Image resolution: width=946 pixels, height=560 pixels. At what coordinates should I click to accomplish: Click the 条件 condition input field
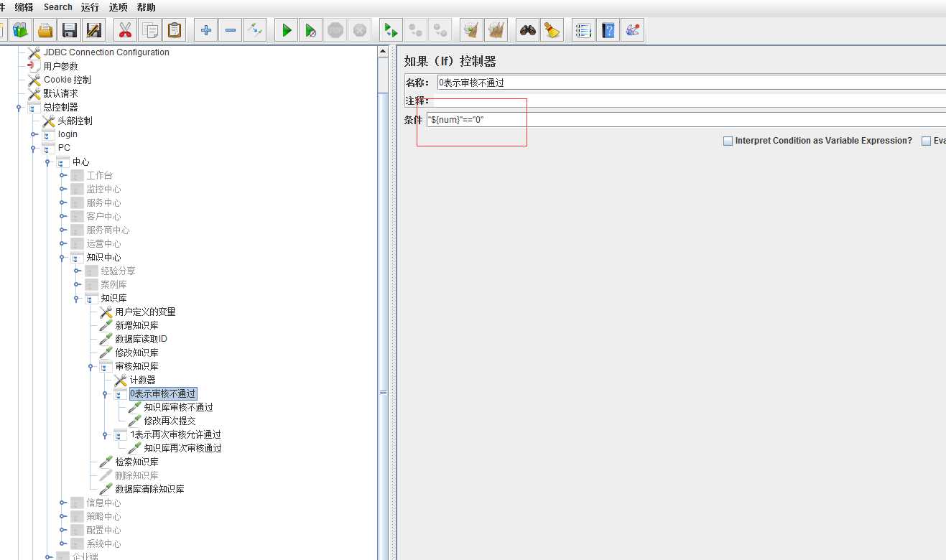pos(686,120)
